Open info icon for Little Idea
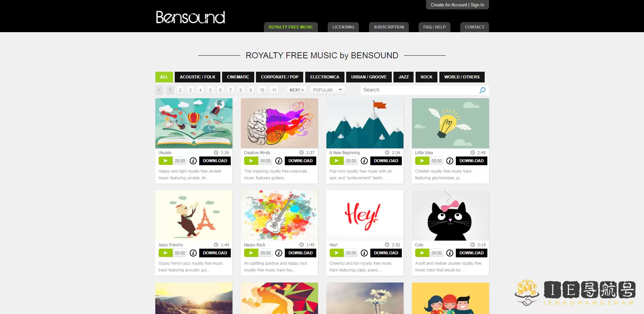This screenshot has width=644, height=314. point(450,161)
